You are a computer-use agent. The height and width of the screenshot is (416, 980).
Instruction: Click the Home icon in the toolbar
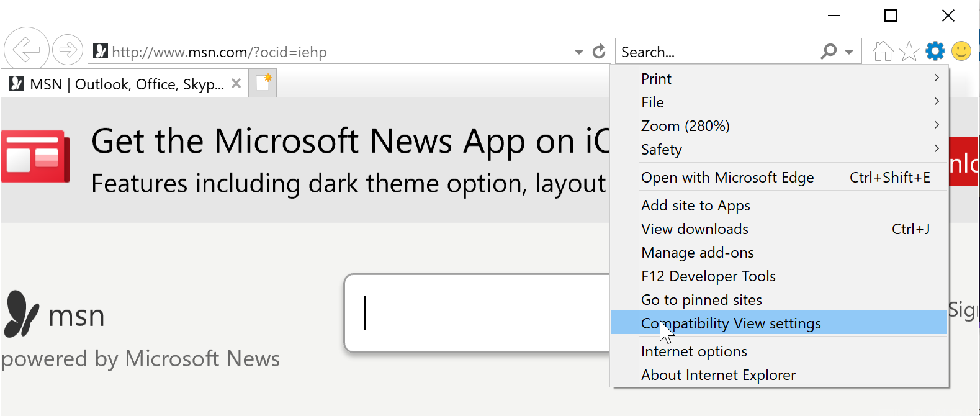click(x=882, y=51)
